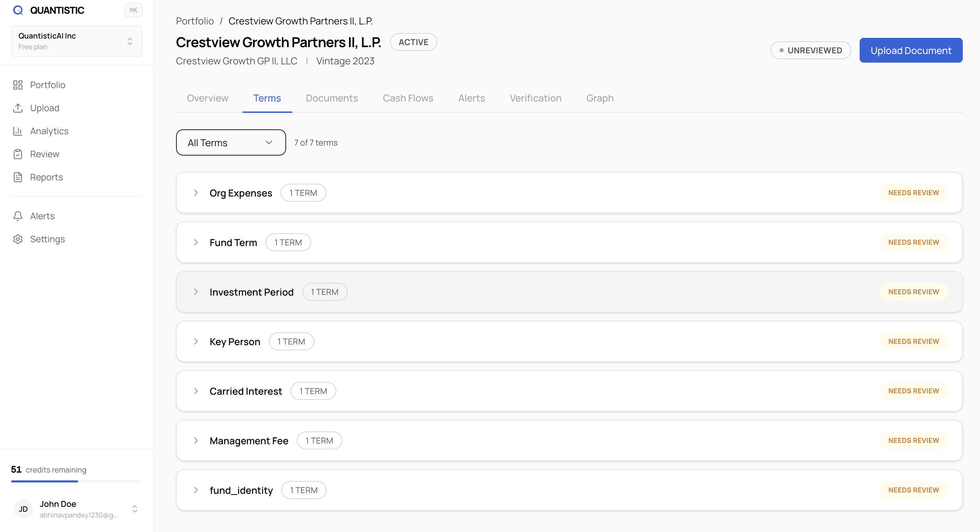Click the Portfolio grid icon in sidebar

point(18,85)
